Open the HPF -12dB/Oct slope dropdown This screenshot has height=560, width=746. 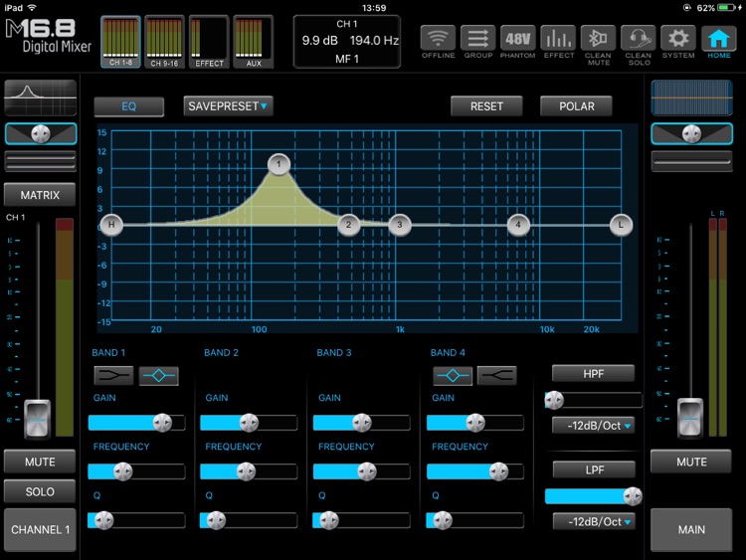pyautogui.click(x=594, y=426)
